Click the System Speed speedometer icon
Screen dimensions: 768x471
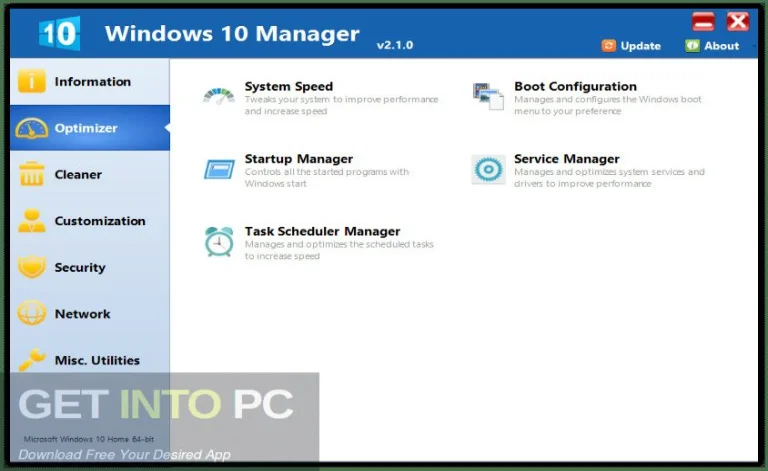219,96
